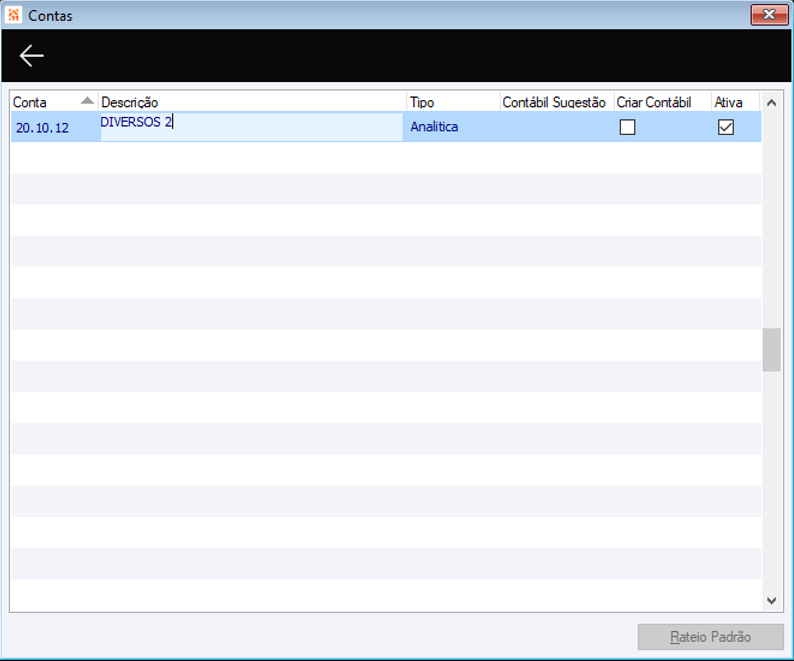Click the Contas app icon in title bar

point(14,15)
